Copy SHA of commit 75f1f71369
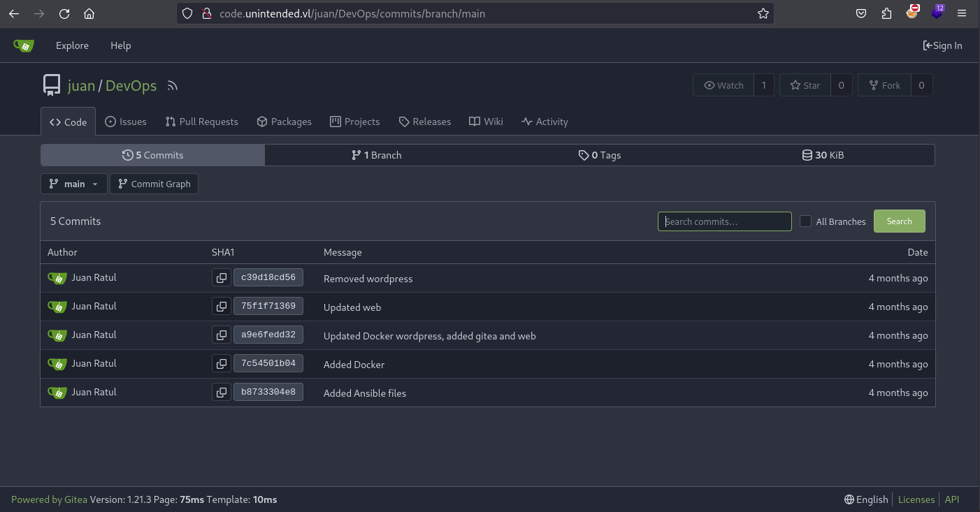This screenshot has height=512, width=980. point(222,306)
